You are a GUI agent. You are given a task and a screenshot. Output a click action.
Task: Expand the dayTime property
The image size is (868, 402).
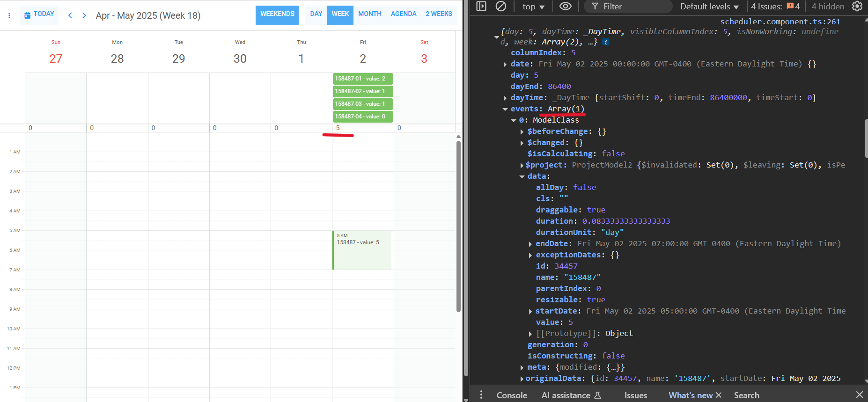(505, 98)
